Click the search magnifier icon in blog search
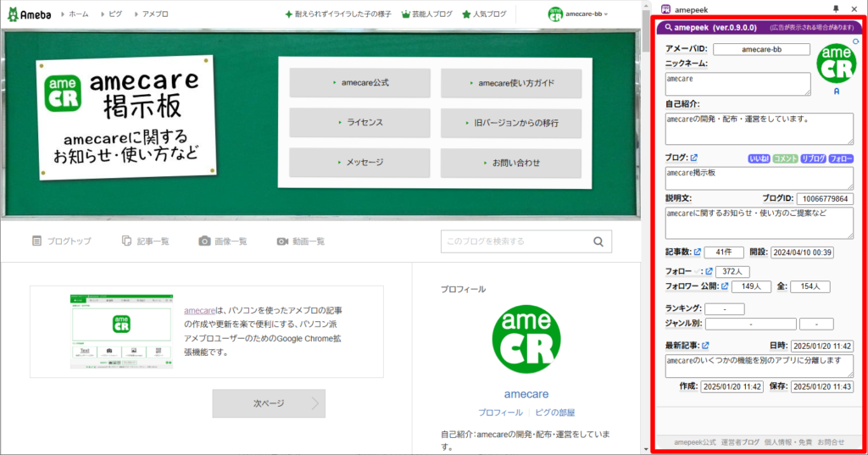 tap(599, 241)
